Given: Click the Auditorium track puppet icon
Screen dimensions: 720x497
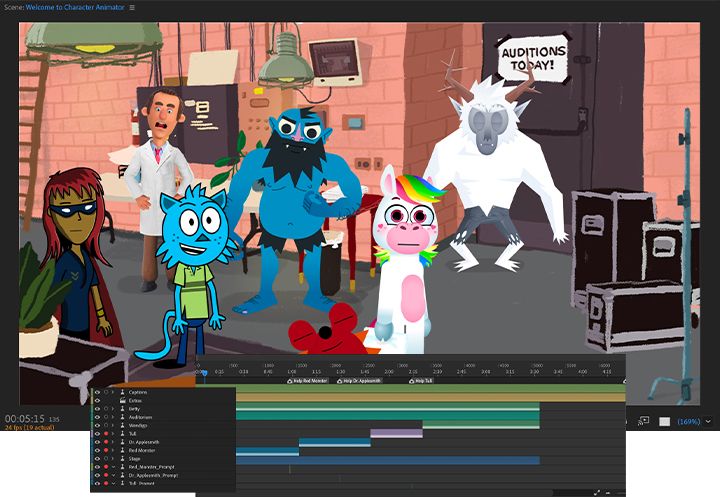Looking at the screenshot, I should click(x=120, y=417).
